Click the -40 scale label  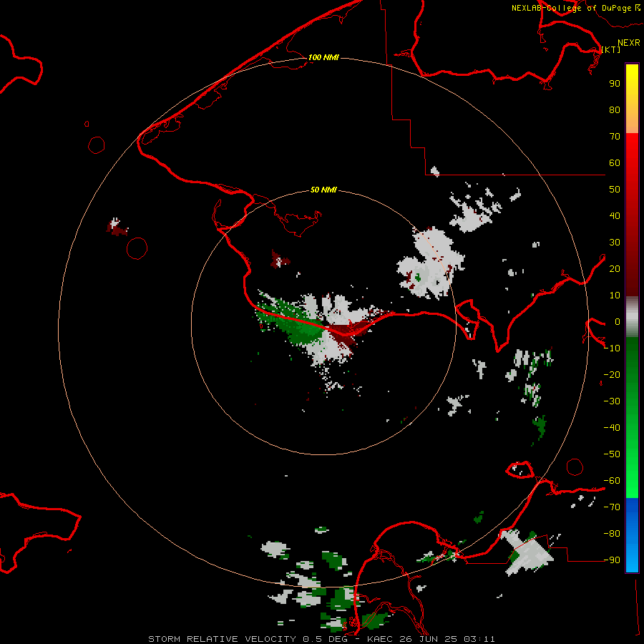(x=612, y=428)
